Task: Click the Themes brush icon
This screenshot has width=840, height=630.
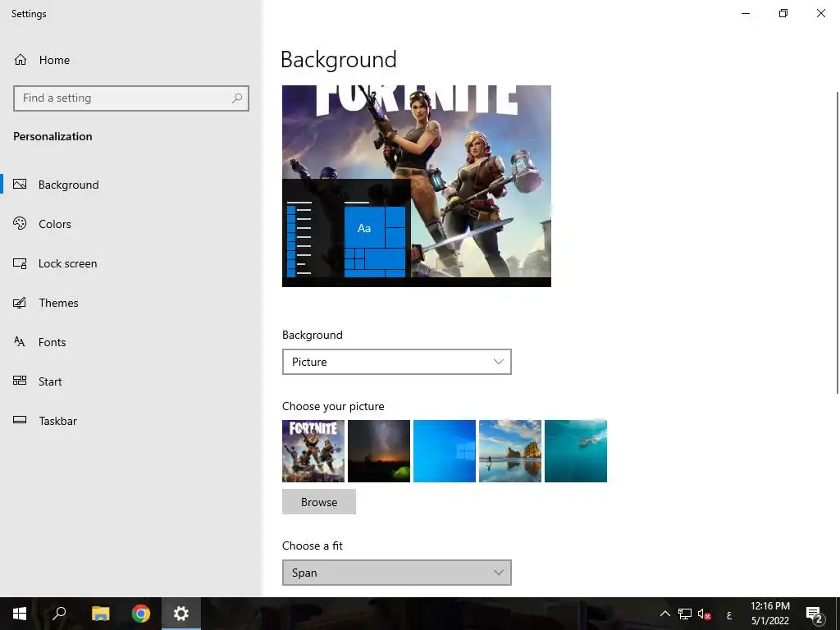Action: (20, 303)
